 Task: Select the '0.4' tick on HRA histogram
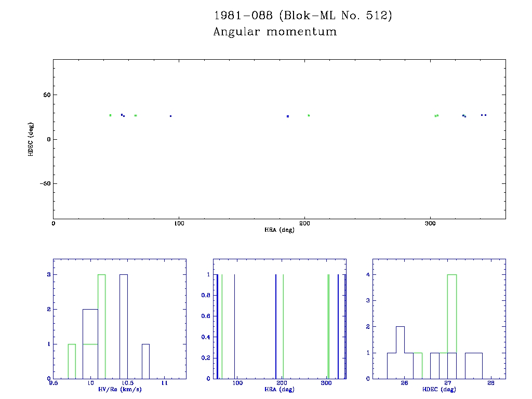tap(206, 337)
